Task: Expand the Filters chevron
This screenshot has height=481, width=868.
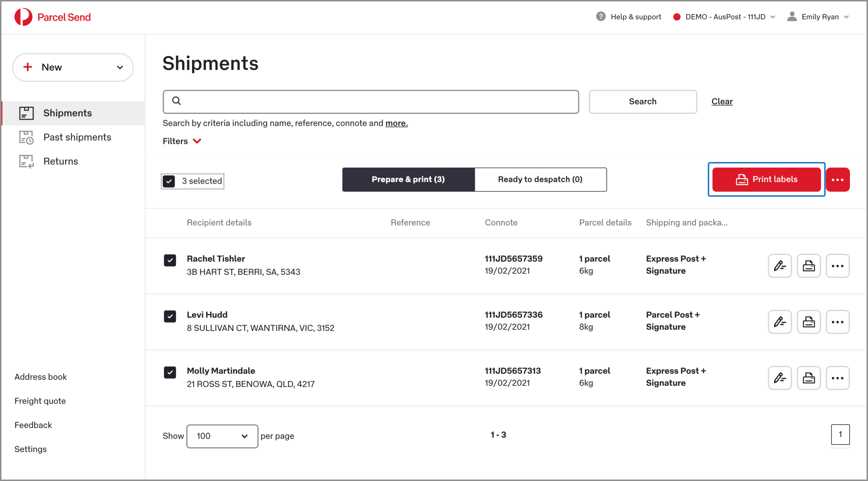Action: [x=197, y=141]
